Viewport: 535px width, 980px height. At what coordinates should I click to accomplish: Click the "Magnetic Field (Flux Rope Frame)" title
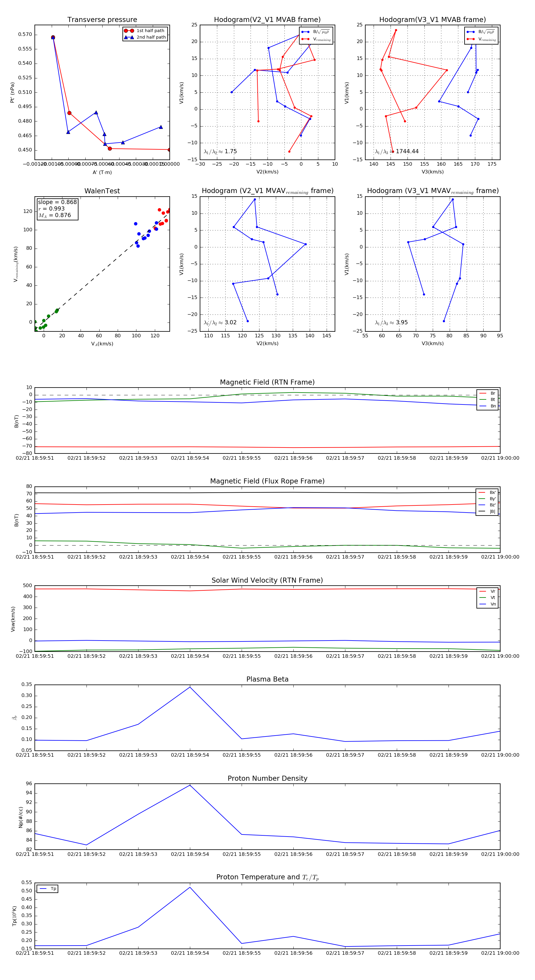pyautogui.click(x=267, y=481)
